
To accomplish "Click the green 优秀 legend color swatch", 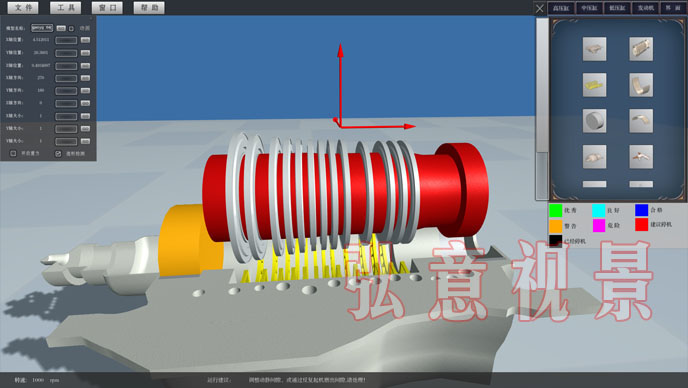I will 555,210.
